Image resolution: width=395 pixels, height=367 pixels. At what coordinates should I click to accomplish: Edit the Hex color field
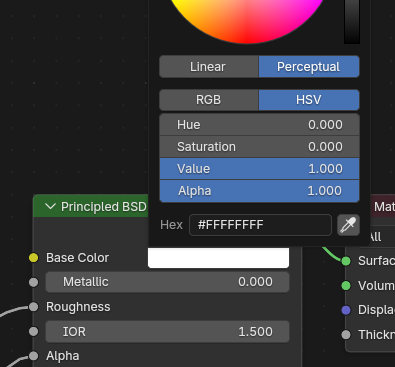pyautogui.click(x=260, y=225)
